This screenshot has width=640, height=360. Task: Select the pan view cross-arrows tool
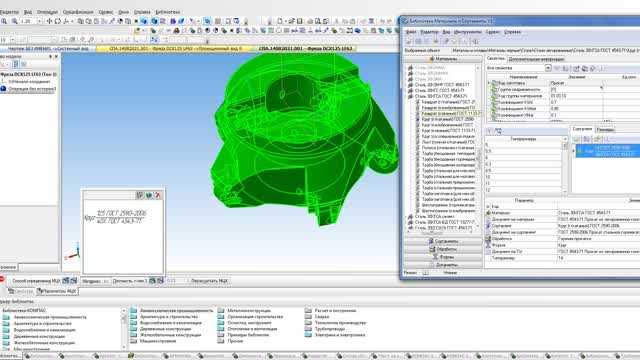[49, 21]
